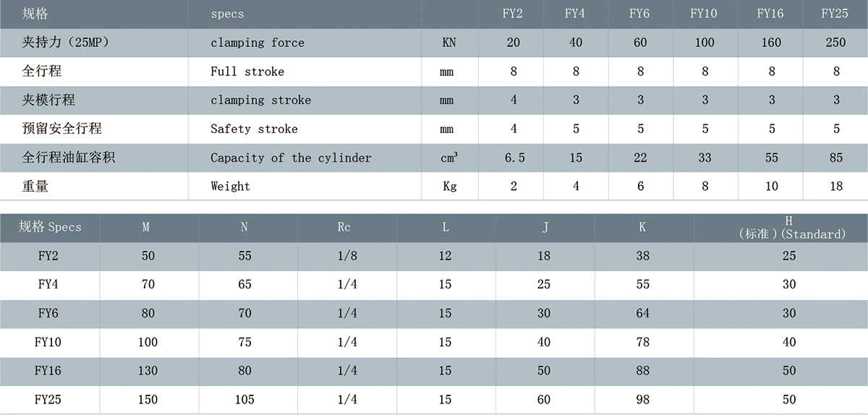868x415 pixels.
Task: Select the 98 value in the K column
Action: (642, 399)
